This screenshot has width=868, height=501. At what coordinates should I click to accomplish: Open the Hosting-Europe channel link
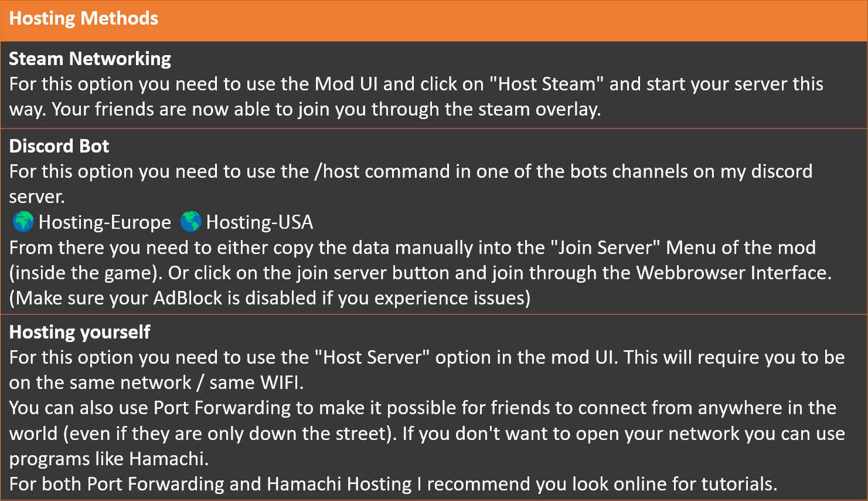click(105, 222)
